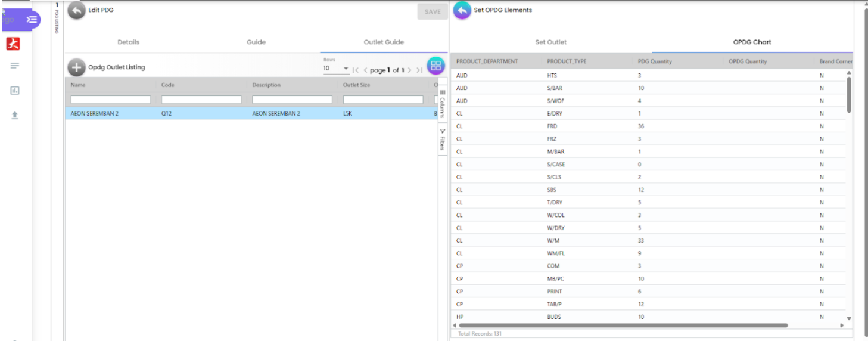Go to the last page of outlet listing

[x=419, y=70]
